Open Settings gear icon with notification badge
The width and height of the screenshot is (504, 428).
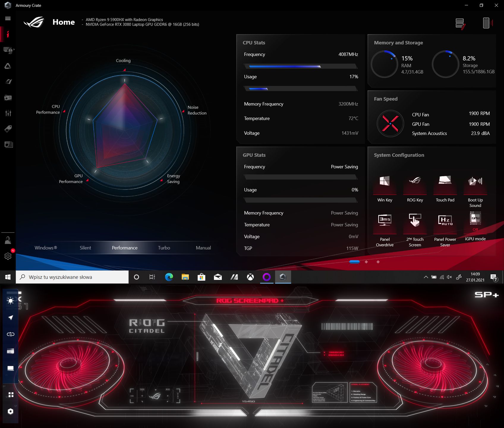coord(8,256)
